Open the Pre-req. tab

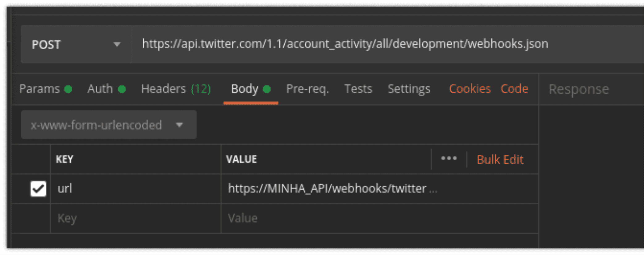[x=307, y=89]
